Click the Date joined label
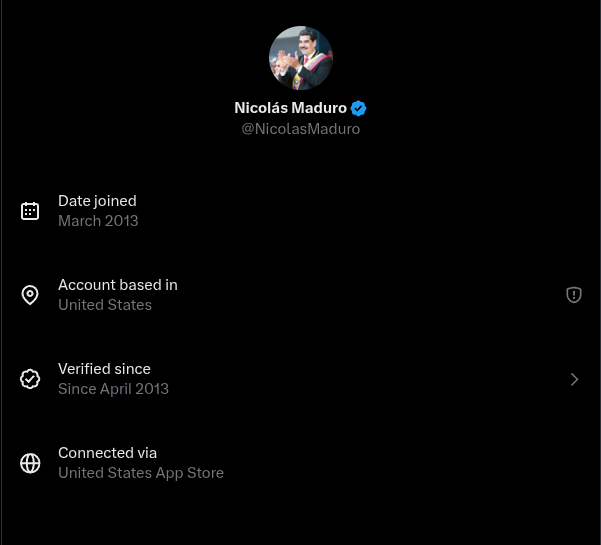 pos(97,201)
